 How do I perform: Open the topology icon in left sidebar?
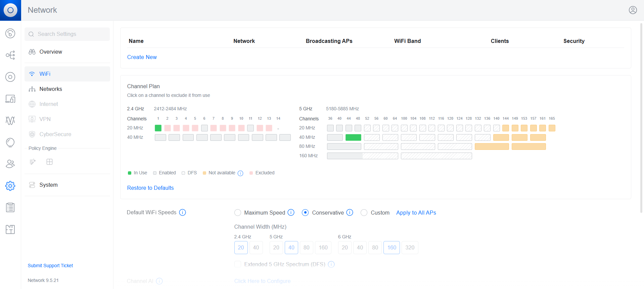(10, 55)
